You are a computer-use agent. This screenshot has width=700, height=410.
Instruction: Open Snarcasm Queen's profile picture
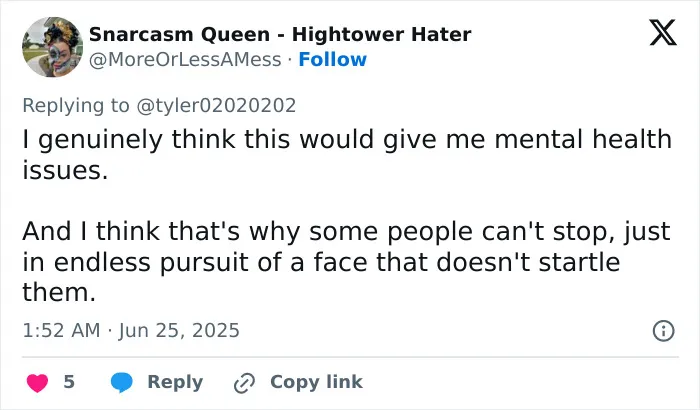click(52, 47)
